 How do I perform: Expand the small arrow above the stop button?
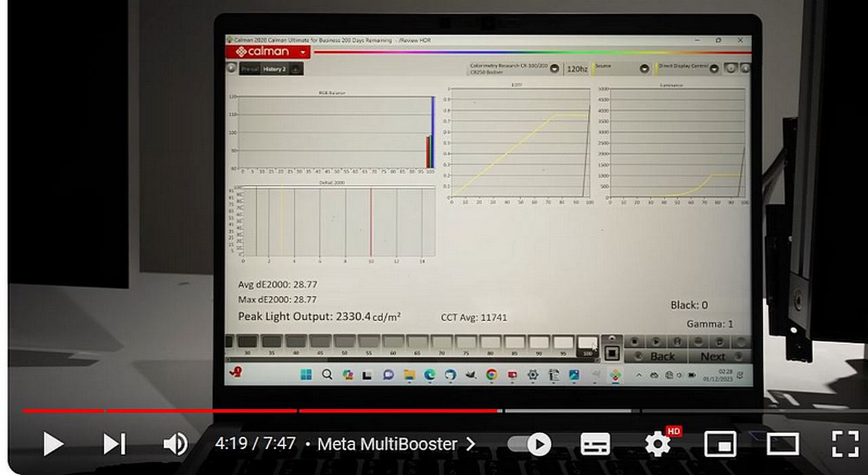pyautogui.click(x=612, y=338)
